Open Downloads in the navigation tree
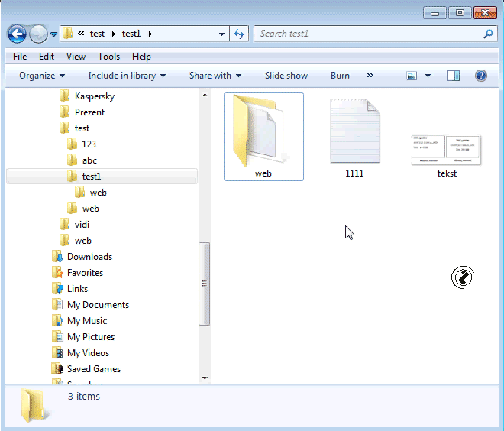The width and height of the screenshot is (504, 431). [89, 257]
